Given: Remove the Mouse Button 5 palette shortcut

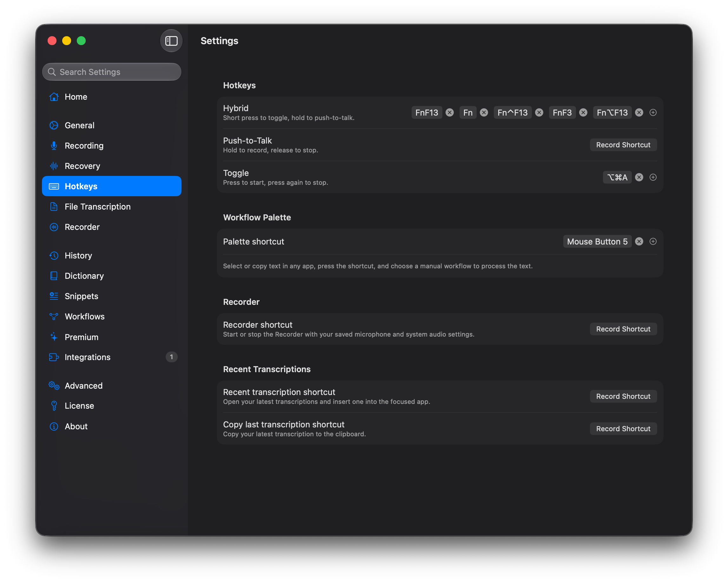Looking at the screenshot, I should tap(639, 242).
